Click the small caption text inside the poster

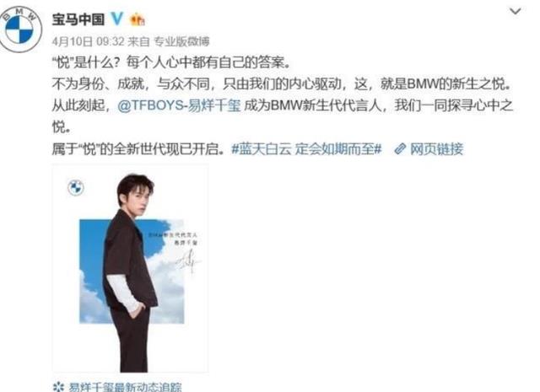176,239
